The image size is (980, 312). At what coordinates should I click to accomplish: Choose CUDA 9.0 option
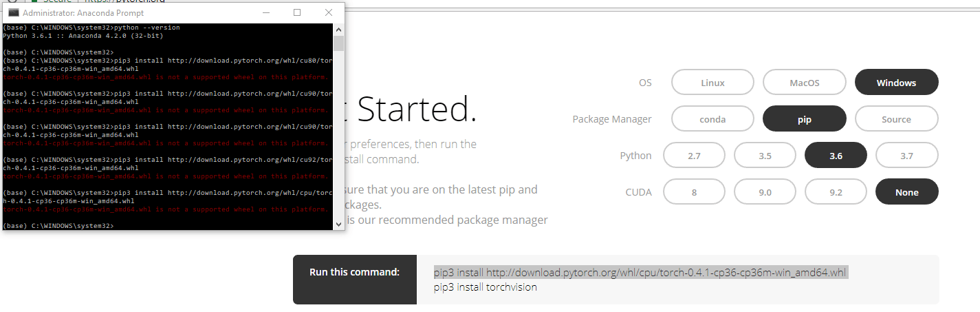765,192
